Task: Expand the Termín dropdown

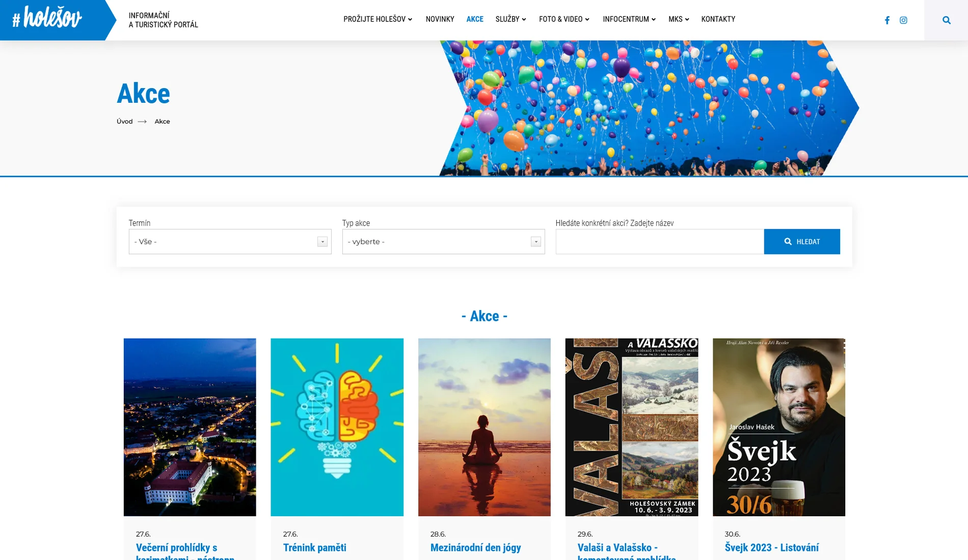Action: (230, 241)
